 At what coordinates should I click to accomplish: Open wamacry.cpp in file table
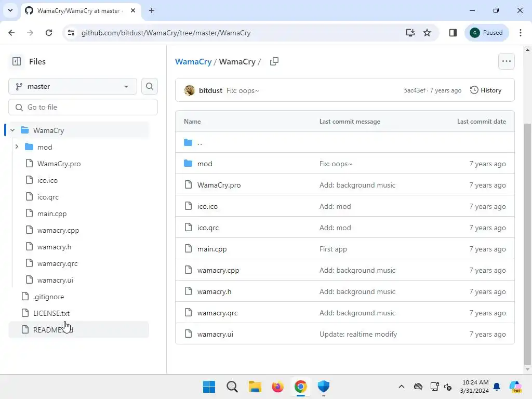pos(218,270)
